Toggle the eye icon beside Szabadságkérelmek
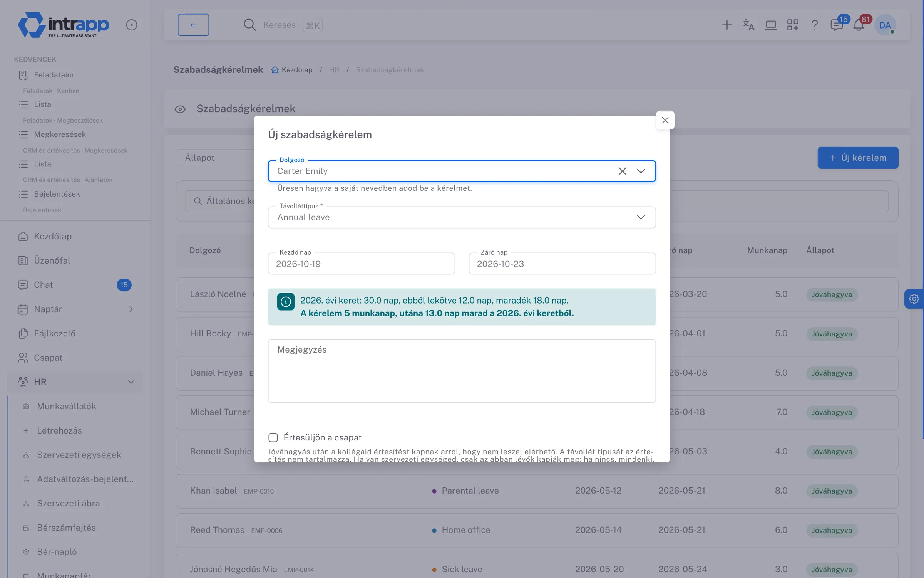This screenshot has width=924, height=578. pyautogui.click(x=180, y=109)
